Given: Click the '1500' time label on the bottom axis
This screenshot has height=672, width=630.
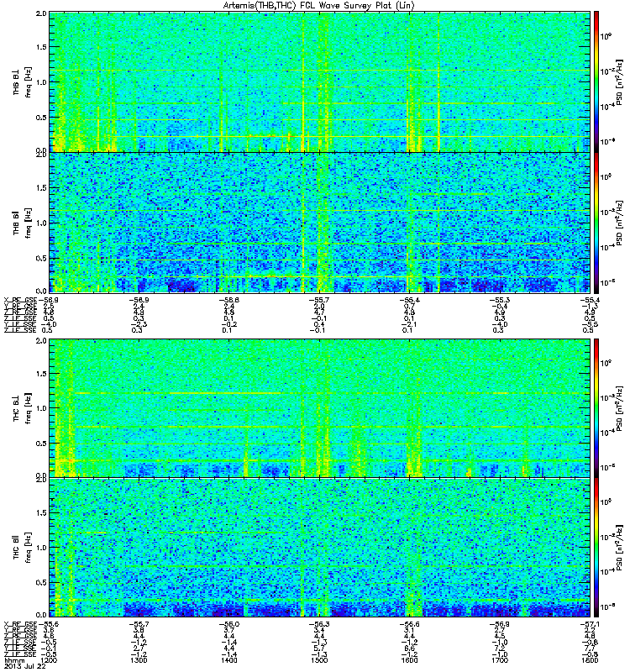Looking at the screenshot, I should click(319, 660).
